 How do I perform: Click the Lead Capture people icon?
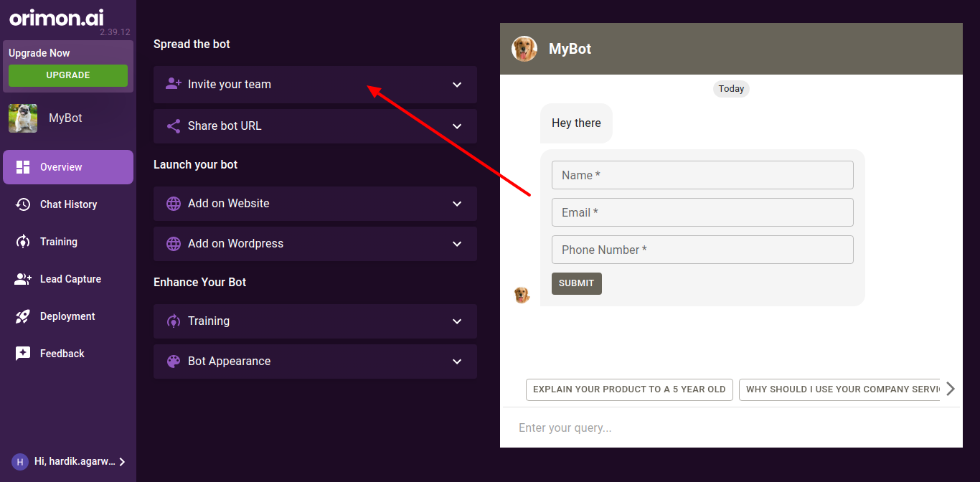coord(23,279)
